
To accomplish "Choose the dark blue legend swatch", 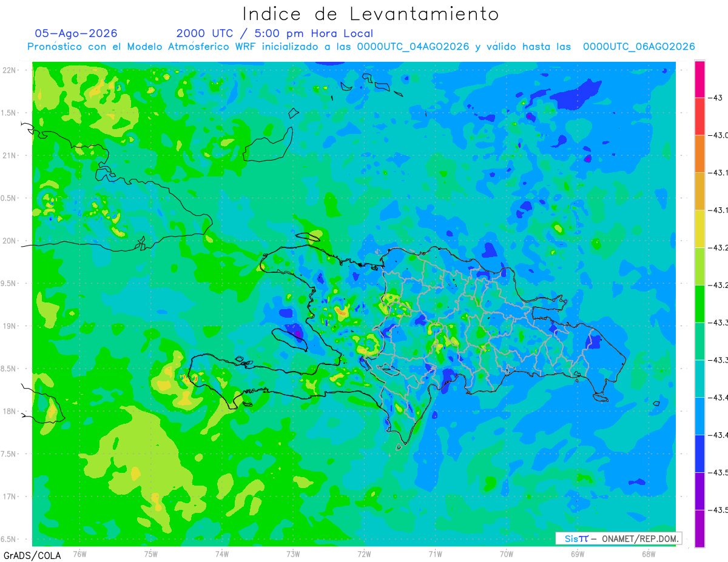I will 699,453.
